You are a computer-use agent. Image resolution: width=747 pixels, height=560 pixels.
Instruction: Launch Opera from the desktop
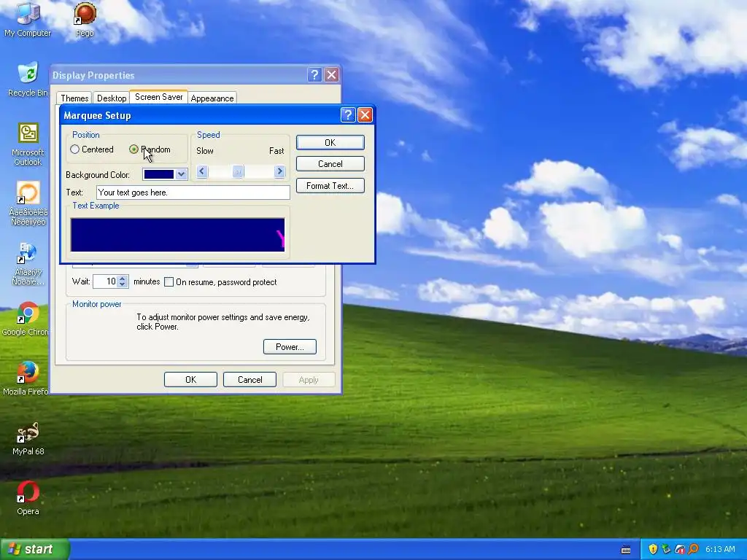[28, 498]
